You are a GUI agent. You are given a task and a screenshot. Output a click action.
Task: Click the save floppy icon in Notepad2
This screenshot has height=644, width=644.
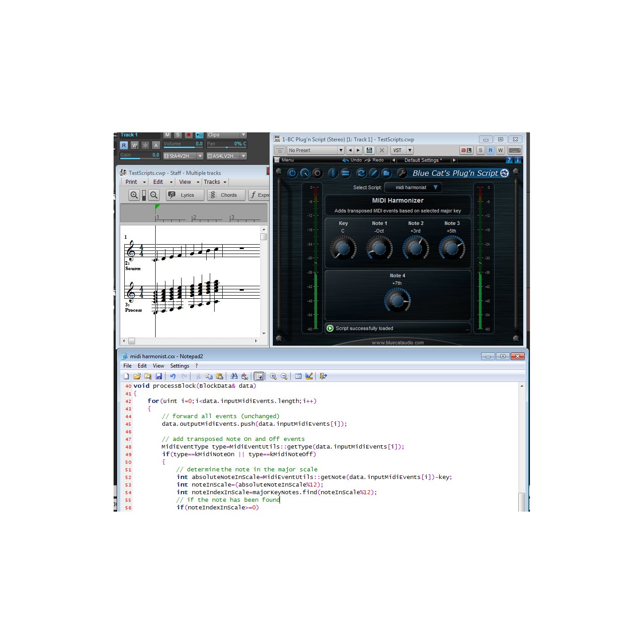159,376
